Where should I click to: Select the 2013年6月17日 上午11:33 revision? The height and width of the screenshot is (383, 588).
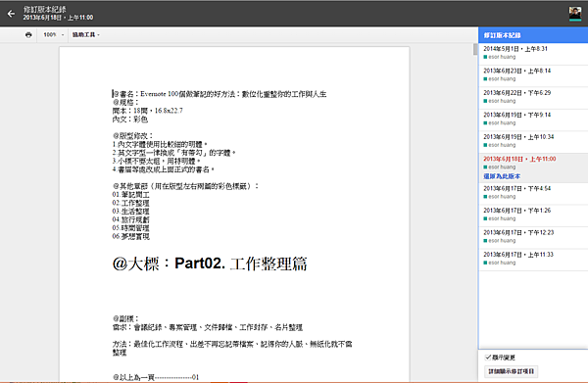[533, 261]
